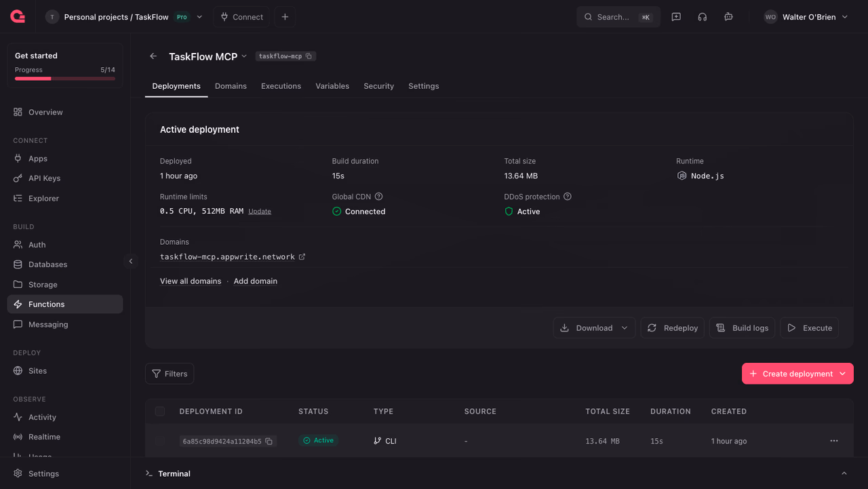This screenshot has height=489, width=868.
Task: Click the Get started progress bar
Action: tap(65, 79)
